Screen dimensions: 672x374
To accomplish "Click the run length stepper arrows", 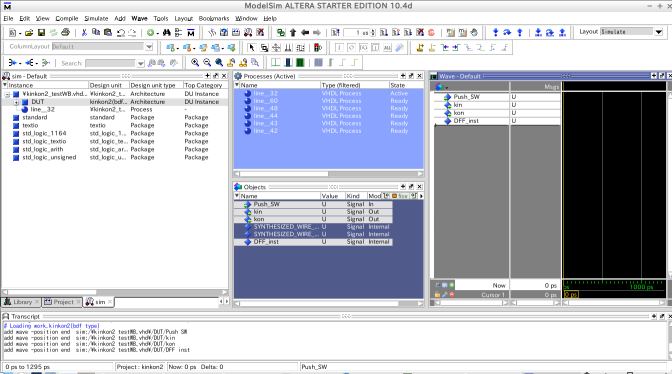I will click(x=373, y=33).
